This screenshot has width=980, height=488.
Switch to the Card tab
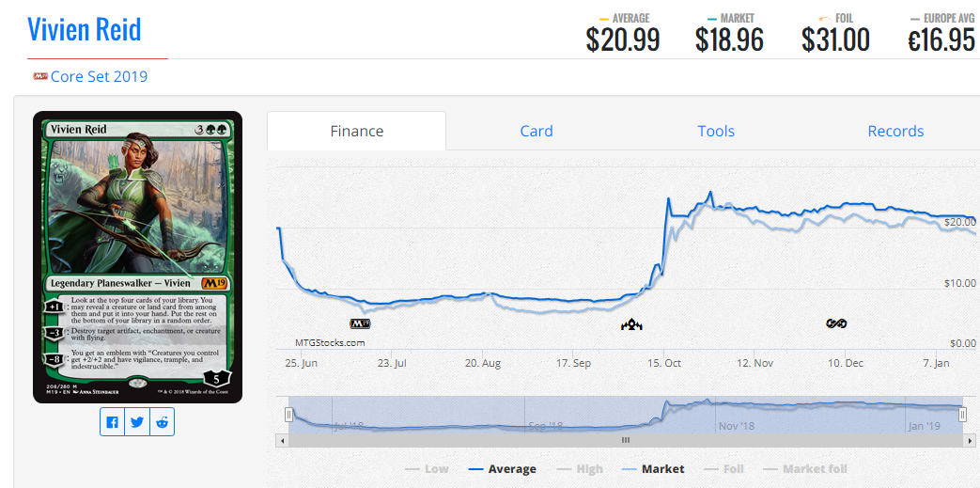[537, 131]
